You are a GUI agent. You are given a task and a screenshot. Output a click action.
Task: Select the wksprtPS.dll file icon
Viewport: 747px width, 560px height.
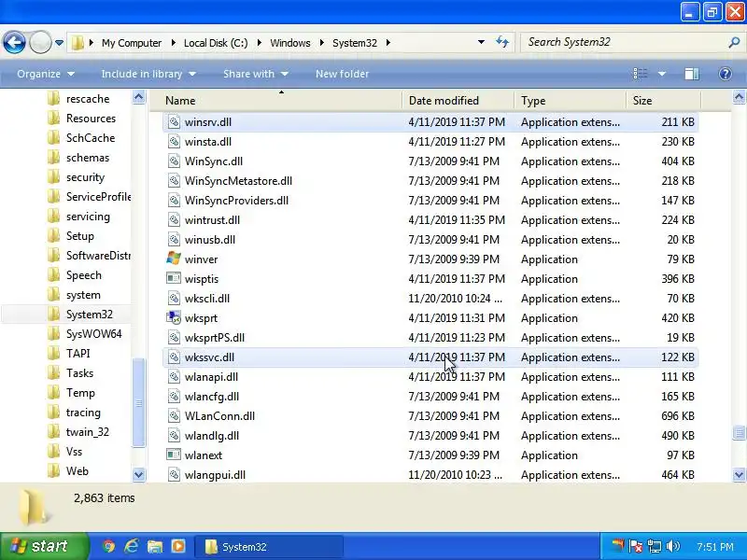174,338
